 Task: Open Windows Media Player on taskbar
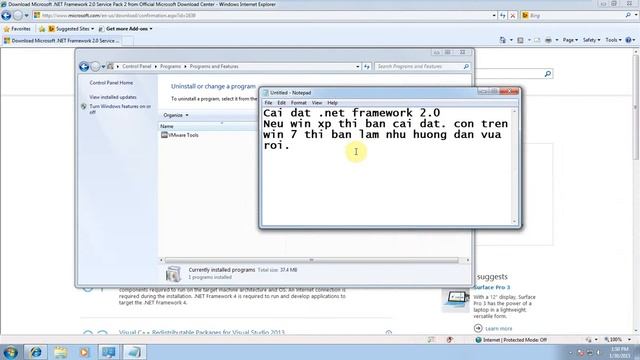tap(84, 352)
